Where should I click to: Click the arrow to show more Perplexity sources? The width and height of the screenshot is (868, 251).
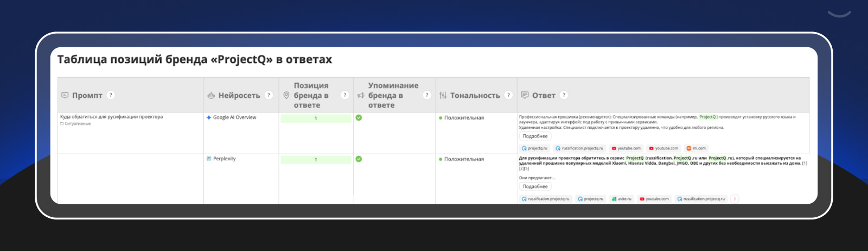click(x=735, y=199)
